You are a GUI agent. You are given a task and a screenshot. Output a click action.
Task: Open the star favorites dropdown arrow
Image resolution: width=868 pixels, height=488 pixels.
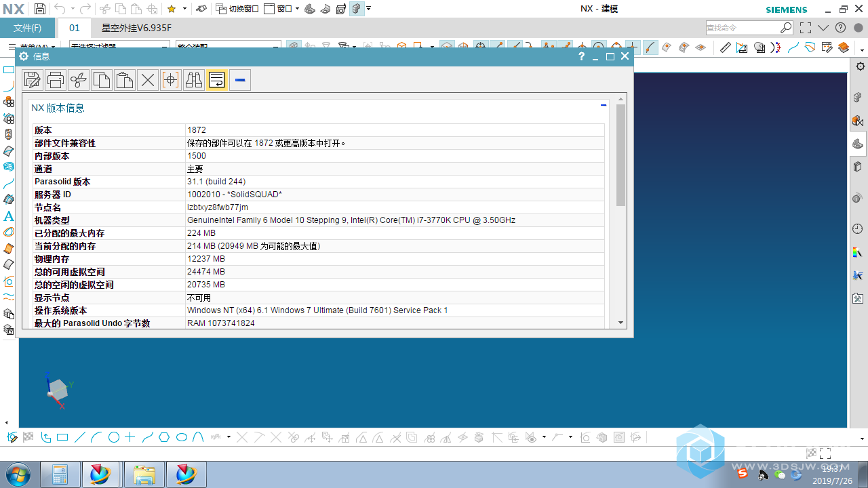(x=184, y=9)
